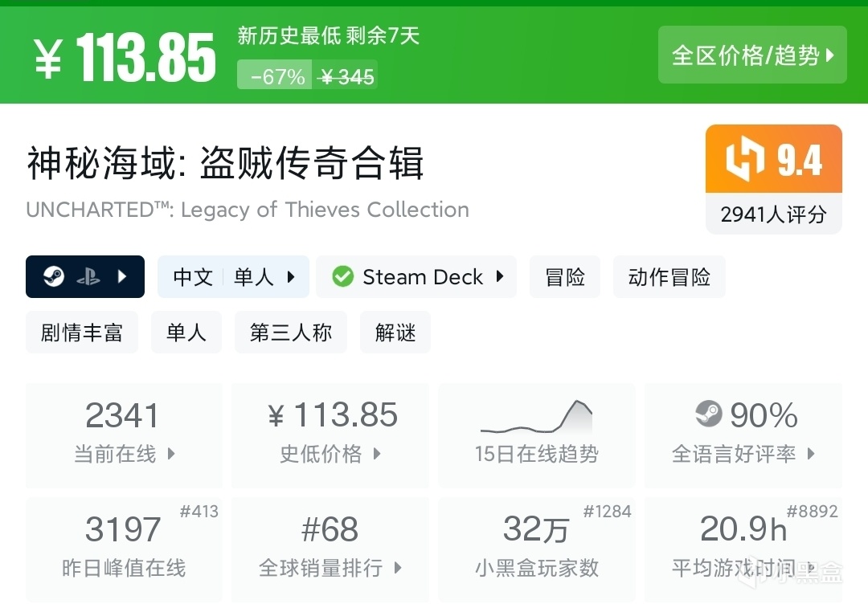Expand the platform selector arrow
This screenshot has width=868, height=604.
point(122,277)
